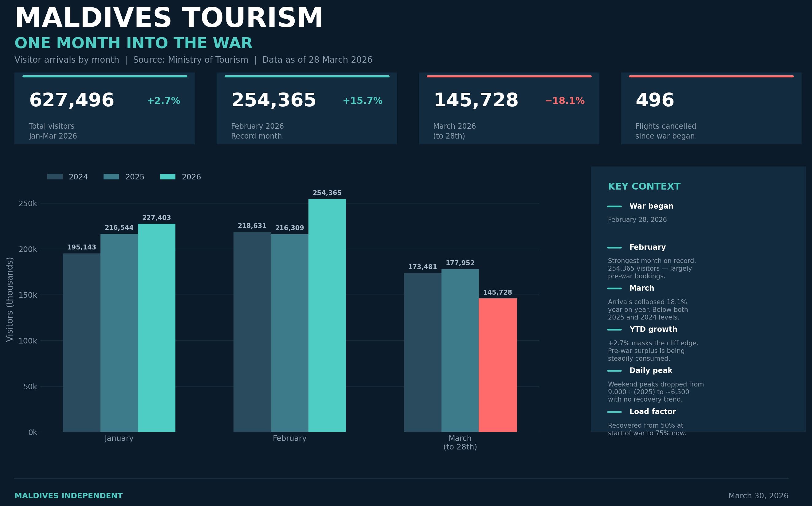Click the 2024 legend color swatch
The image size is (812, 506).
55,177
